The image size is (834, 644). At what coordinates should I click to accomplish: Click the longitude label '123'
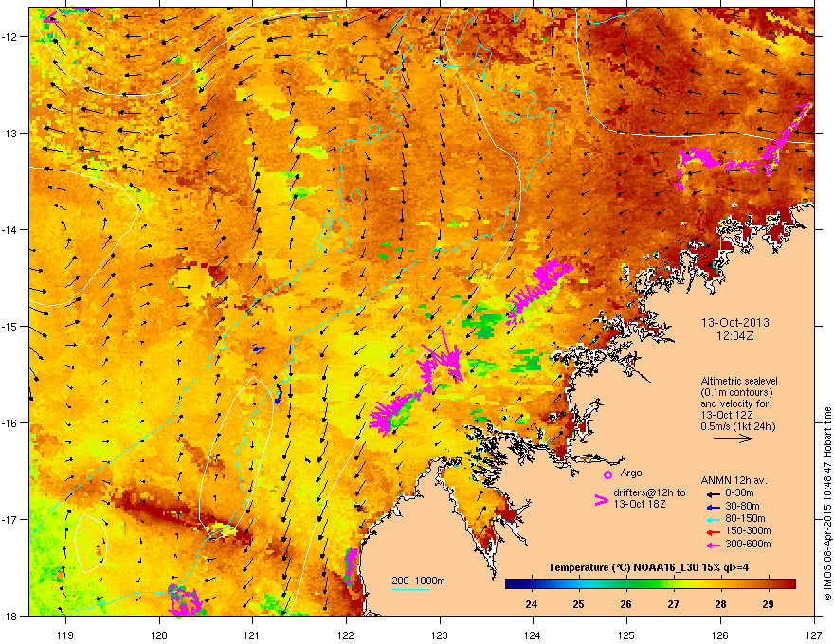[x=440, y=635]
